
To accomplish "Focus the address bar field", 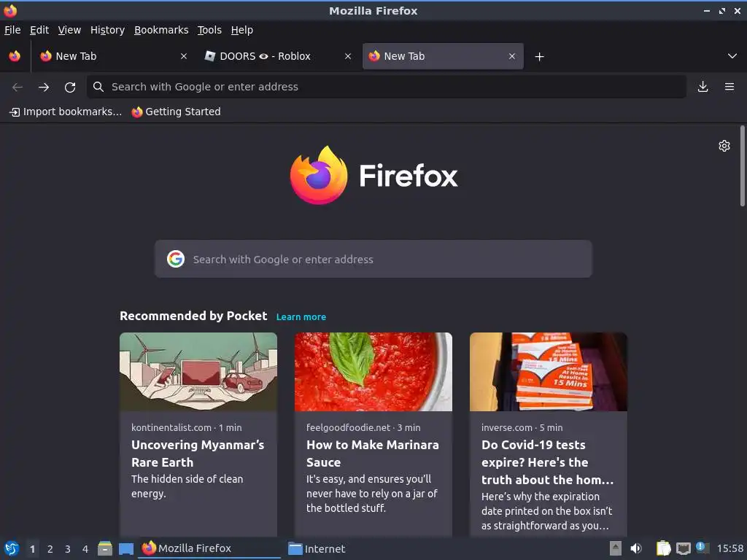I will tap(387, 87).
